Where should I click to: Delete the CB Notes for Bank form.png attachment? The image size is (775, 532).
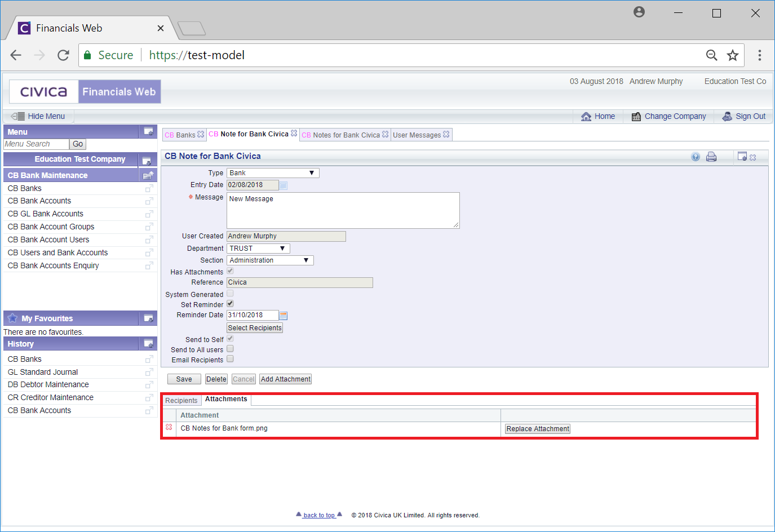[x=169, y=428]
